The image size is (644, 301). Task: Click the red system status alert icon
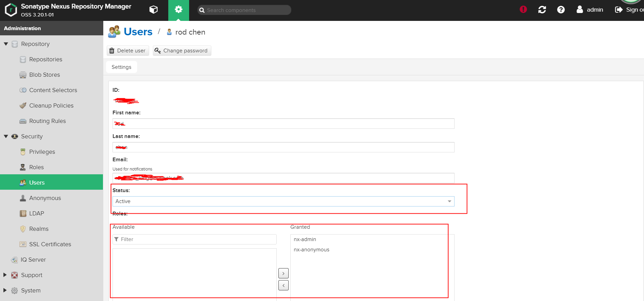click(x=523, y=10)
